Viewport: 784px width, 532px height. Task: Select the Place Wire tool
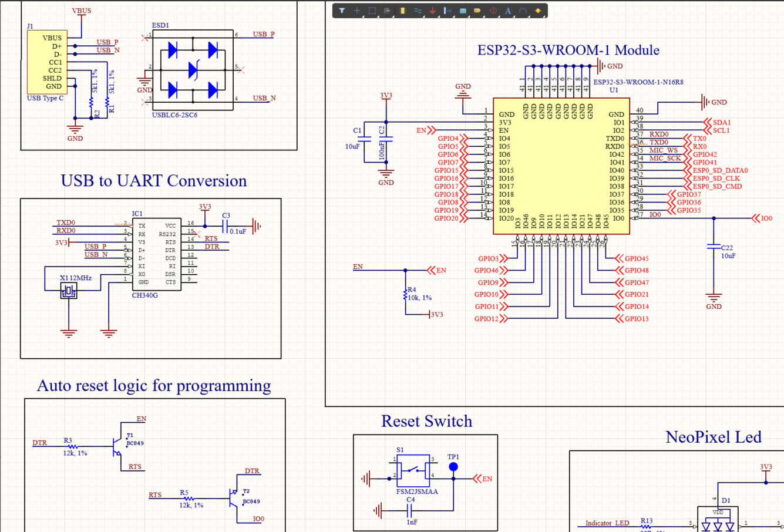coord(418,11)
